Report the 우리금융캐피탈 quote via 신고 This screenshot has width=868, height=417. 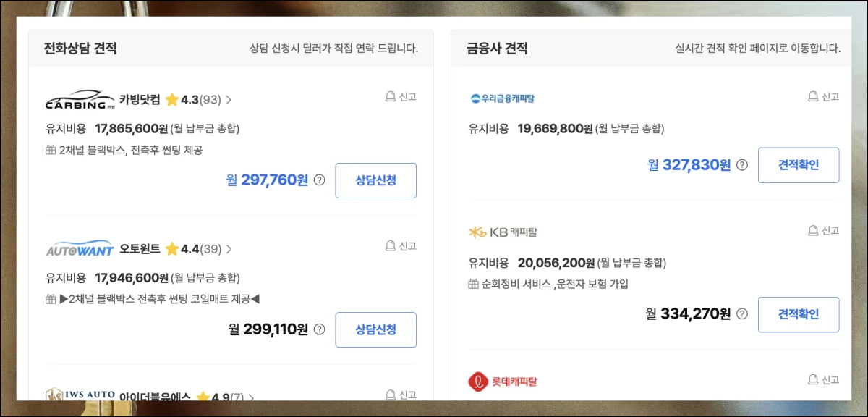coord(823,97)
